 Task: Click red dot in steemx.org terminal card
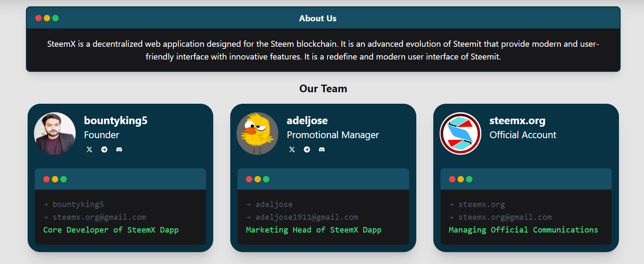(452, 179)
